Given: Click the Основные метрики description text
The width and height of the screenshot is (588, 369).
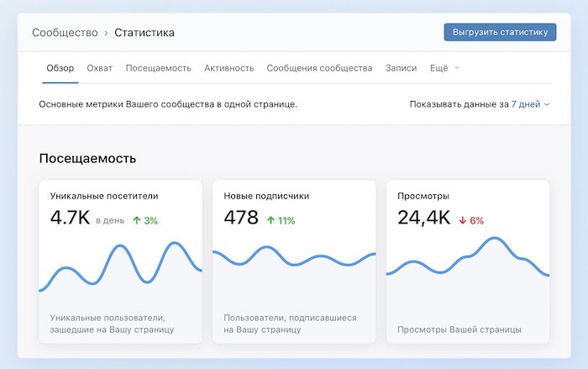Looking at the screenshot, I should pos(168,104).
